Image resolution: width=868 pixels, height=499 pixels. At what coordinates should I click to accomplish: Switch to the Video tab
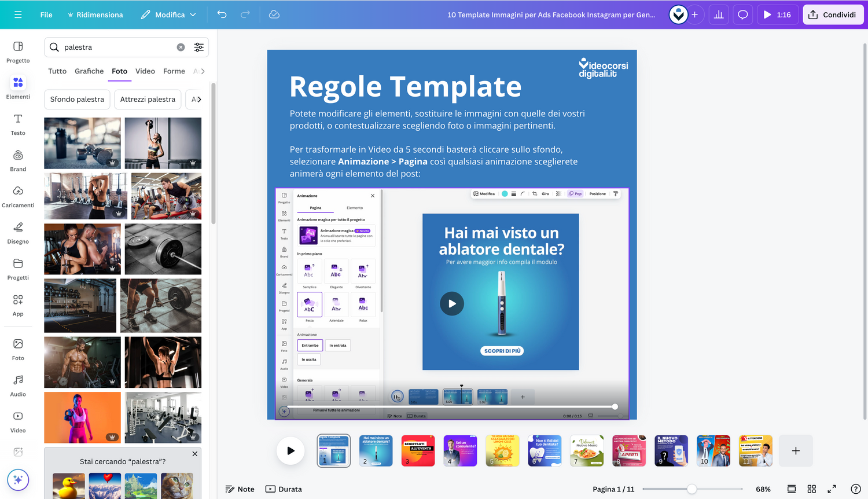click(x=145, y=71)
